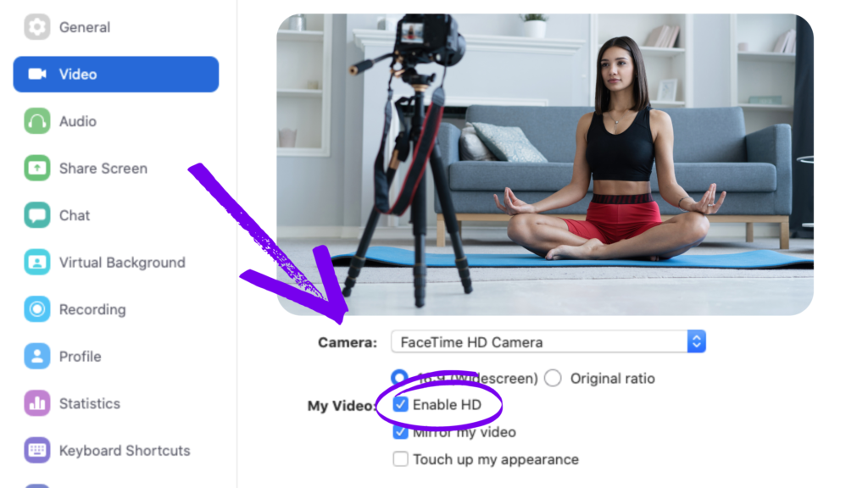Click the Profile person icon
The height and width of the screenshot is (488, 868).
(x=37, y=356)
